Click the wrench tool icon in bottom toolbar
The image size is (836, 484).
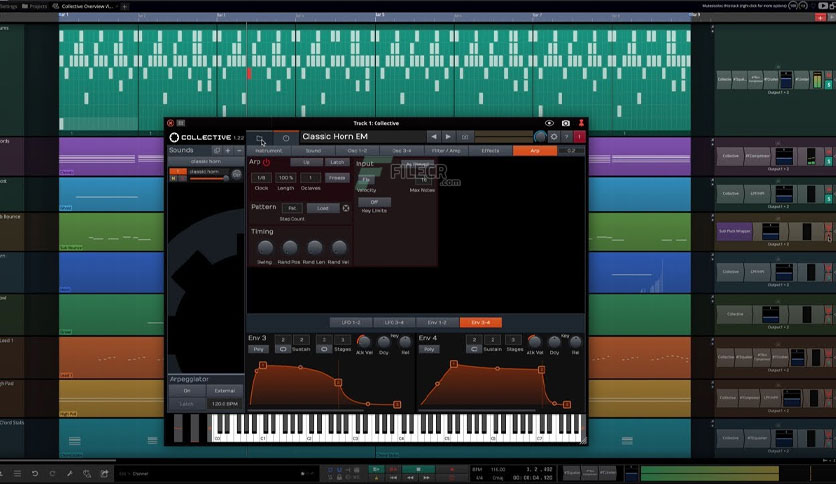click(69, 473)
